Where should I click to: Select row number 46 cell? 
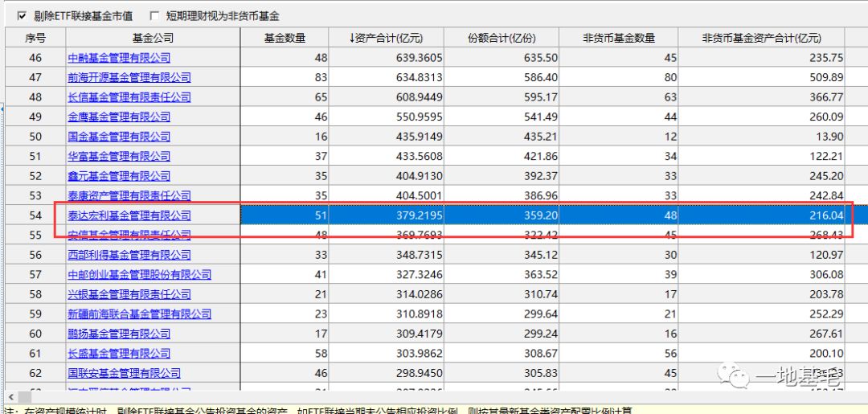pyautogui.click(x=35, y=58)
